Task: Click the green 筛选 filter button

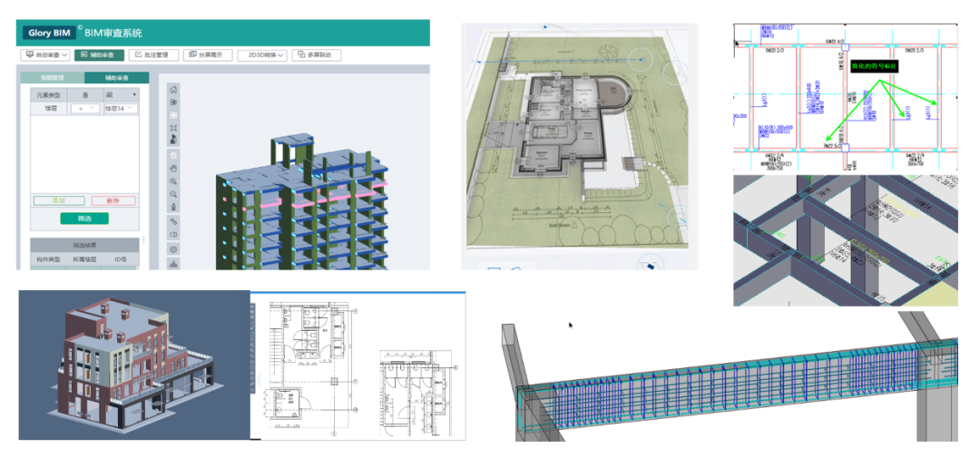Action: 84,219
